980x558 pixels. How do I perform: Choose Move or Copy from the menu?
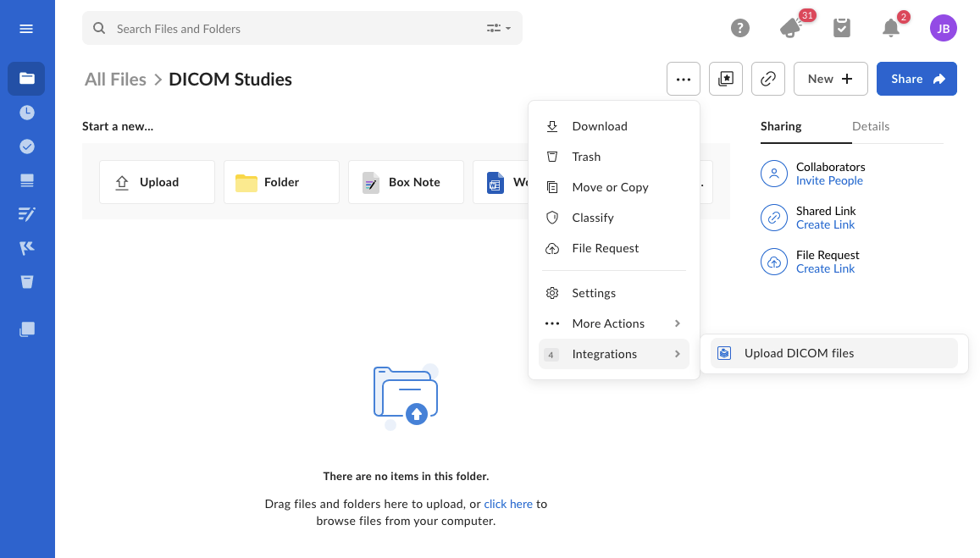pos(610,187)
